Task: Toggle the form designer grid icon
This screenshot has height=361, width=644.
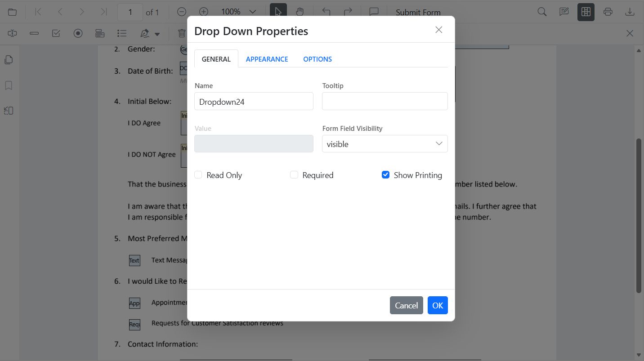Action: [586, 12]
